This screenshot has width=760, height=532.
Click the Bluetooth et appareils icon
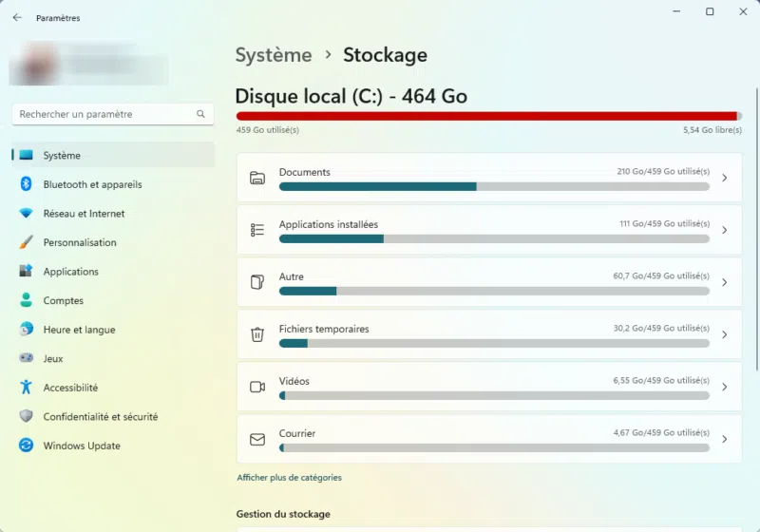[26, 184]
